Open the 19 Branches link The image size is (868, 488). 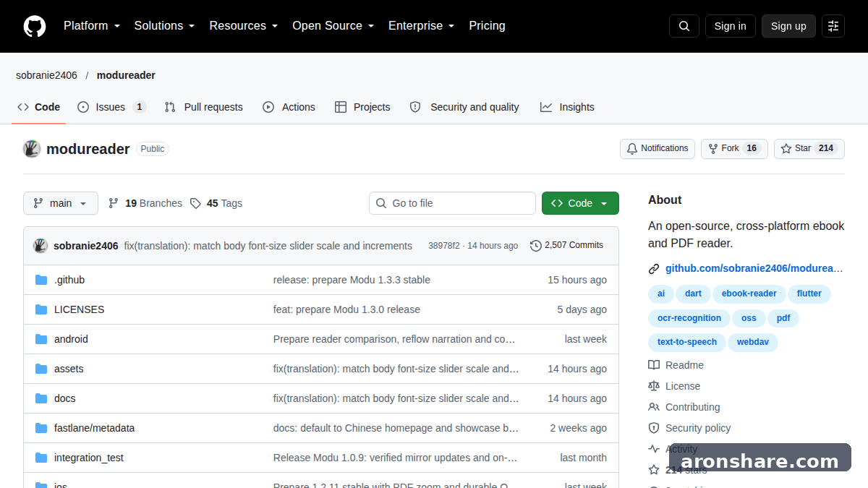(145, 204)
